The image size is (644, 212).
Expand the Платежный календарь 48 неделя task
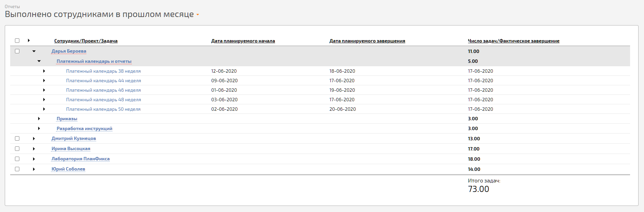pyautogui.click(x=44, y=100)
